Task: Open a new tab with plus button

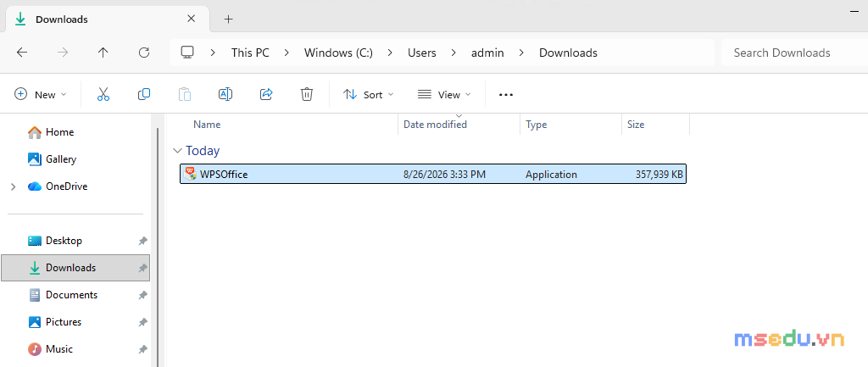Action: (x=229, y=19)
